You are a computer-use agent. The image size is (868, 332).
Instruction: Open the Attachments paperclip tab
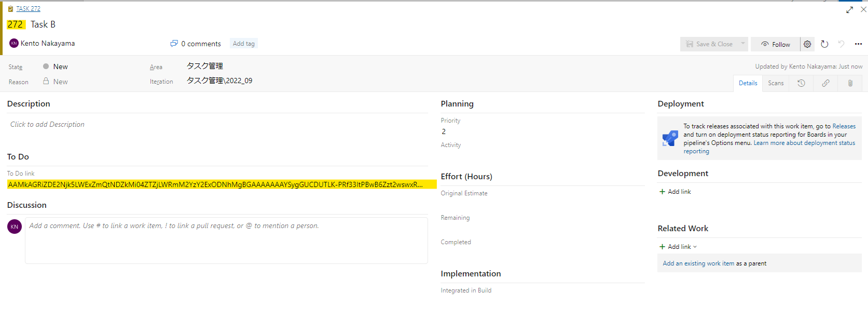click(850, 83)
